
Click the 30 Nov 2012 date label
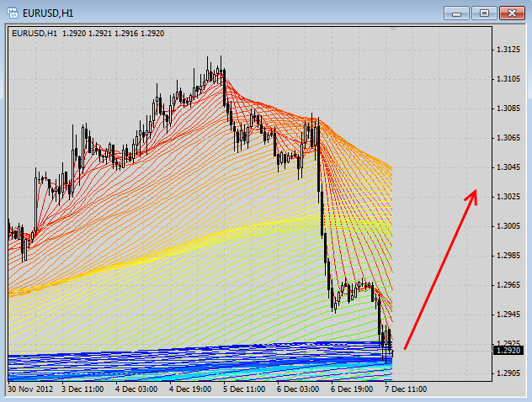coord(30,389)
